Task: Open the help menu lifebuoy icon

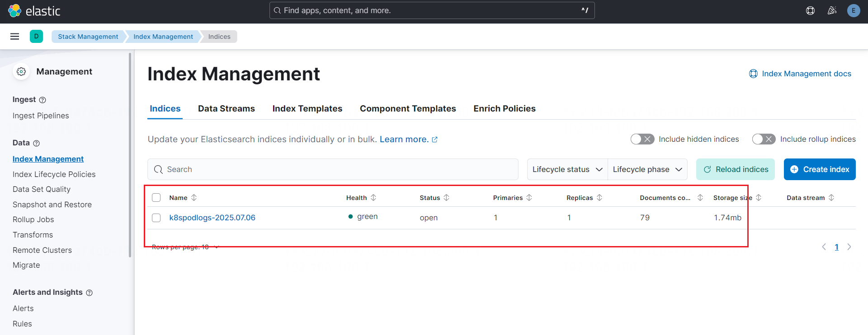Action: pyautogui.click(x=810, y=10)
